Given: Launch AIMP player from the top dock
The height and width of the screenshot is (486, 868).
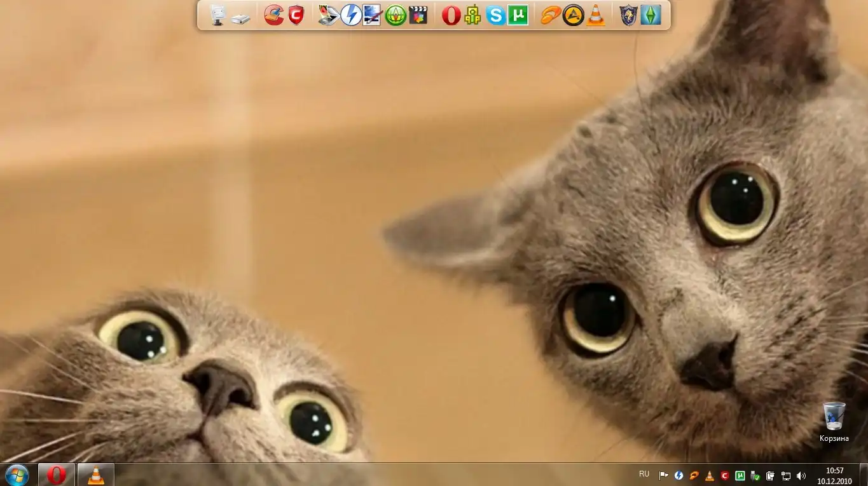Looking at the screenshot, I should pos(573,15).
